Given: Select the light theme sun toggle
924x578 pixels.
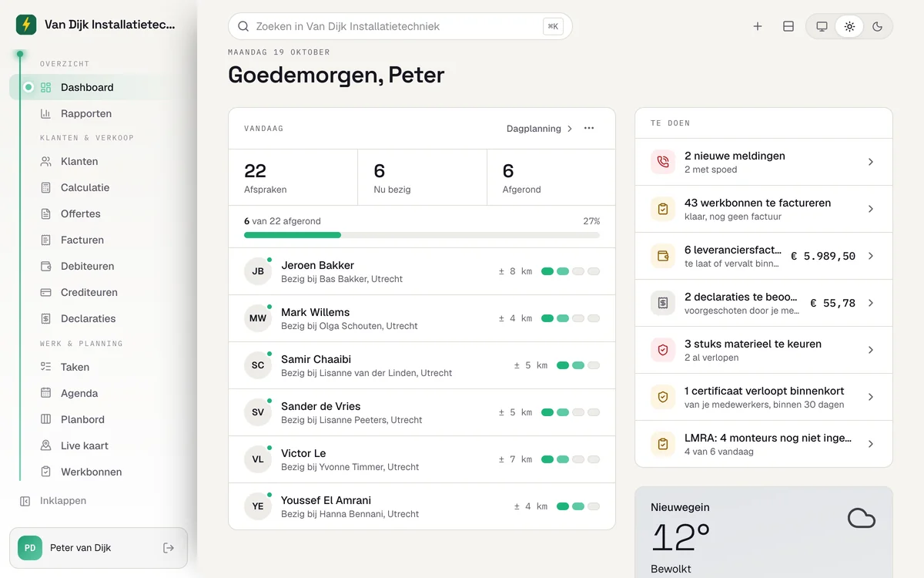Looking at the screenshot, I should [x=849, y=26].
